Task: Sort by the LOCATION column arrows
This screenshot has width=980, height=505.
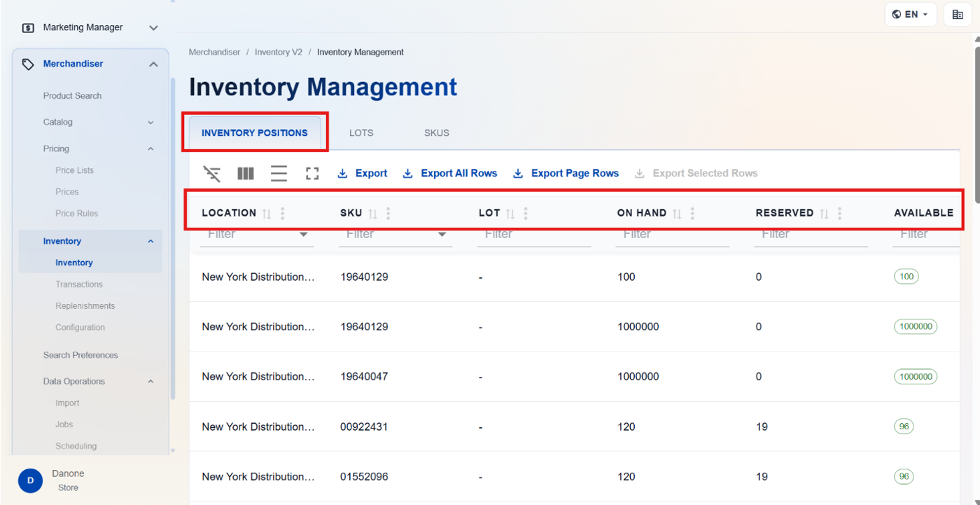Action: [x=267, y=214]
